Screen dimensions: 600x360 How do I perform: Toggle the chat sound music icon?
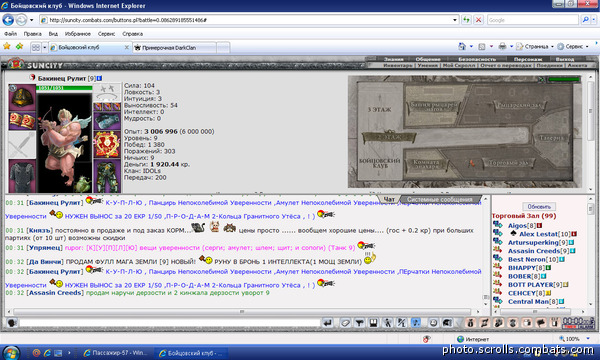tap(416, 323)
